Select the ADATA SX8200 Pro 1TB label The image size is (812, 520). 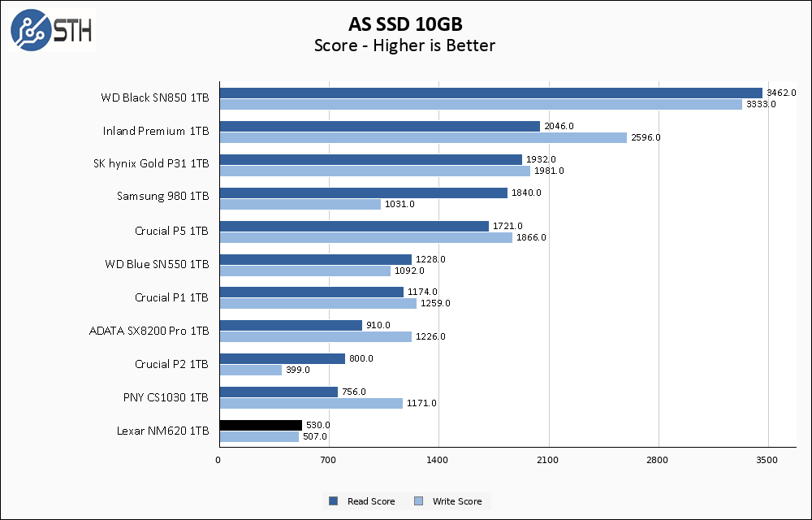point(149,331)
